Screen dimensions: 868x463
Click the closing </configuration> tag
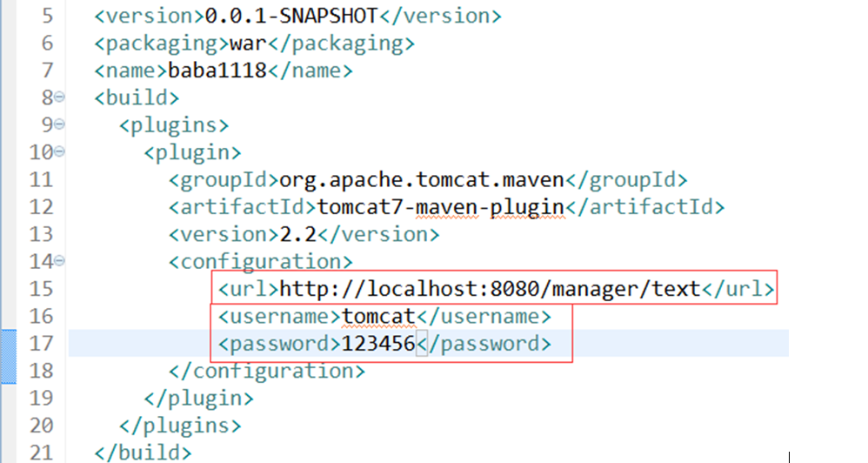coord(267,371)
